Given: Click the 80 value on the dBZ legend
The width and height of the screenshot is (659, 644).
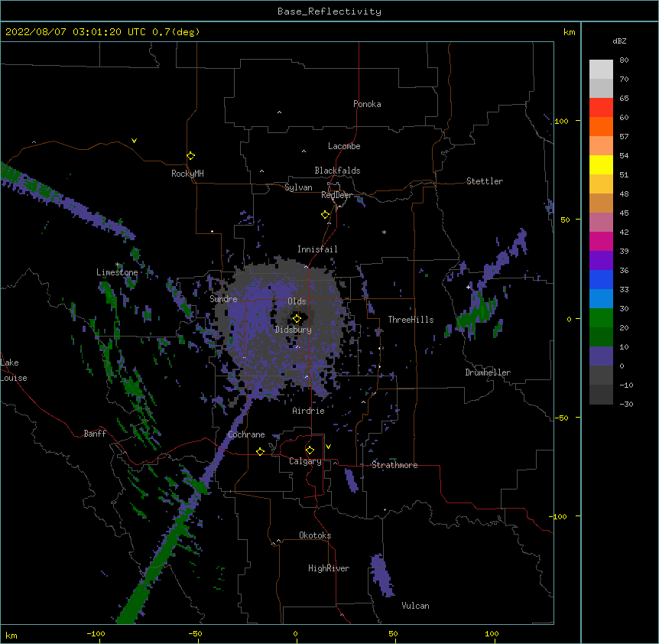Looking at the screenshot, I should click(x=624, y=60).
